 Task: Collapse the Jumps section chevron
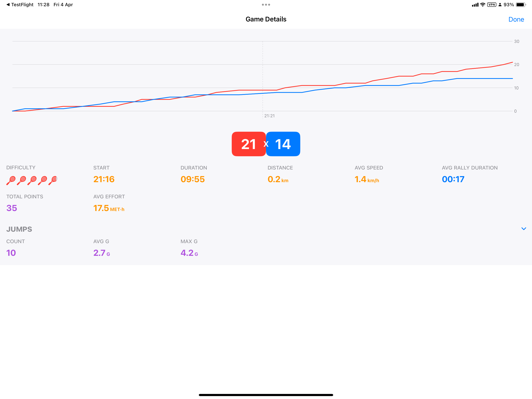click(x=524, y=229)
